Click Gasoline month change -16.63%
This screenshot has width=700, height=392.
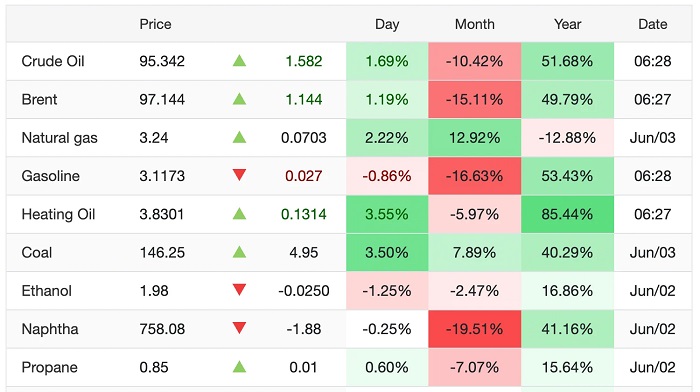(x=475, y=176)
